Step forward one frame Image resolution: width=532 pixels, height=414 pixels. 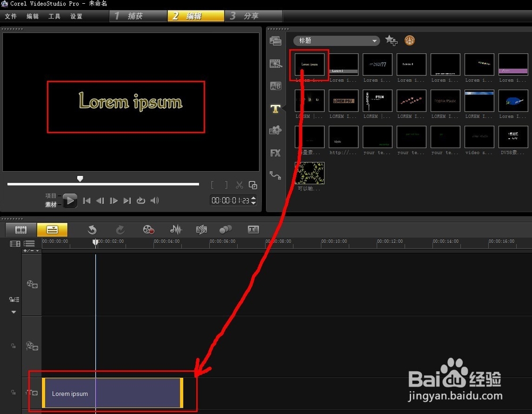click(x=114, y=200)
